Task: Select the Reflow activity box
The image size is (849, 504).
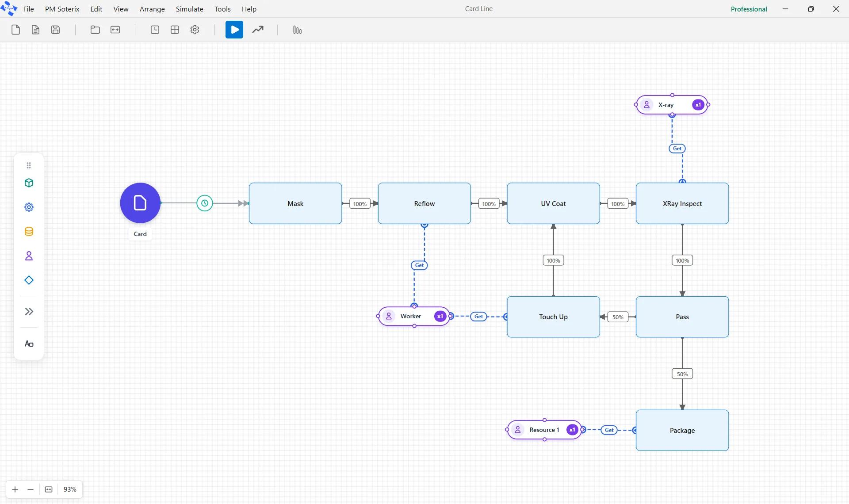Action: pyautogui.click(x=424, y=203)
